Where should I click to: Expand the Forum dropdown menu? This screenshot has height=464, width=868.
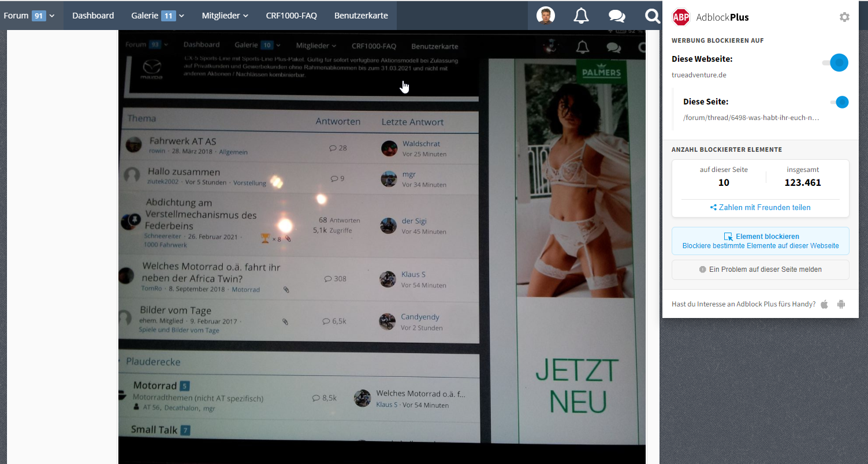point(29,16)
